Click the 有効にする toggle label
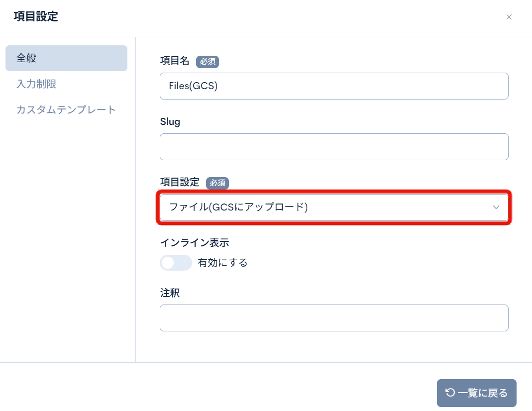The image size is (532, 411). 222,262
